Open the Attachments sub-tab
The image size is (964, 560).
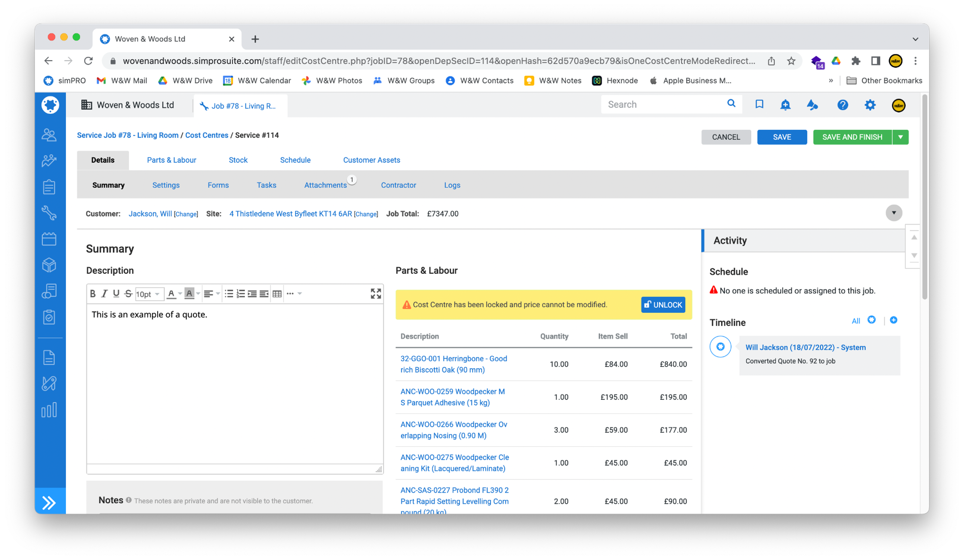(x=325, y=185)
